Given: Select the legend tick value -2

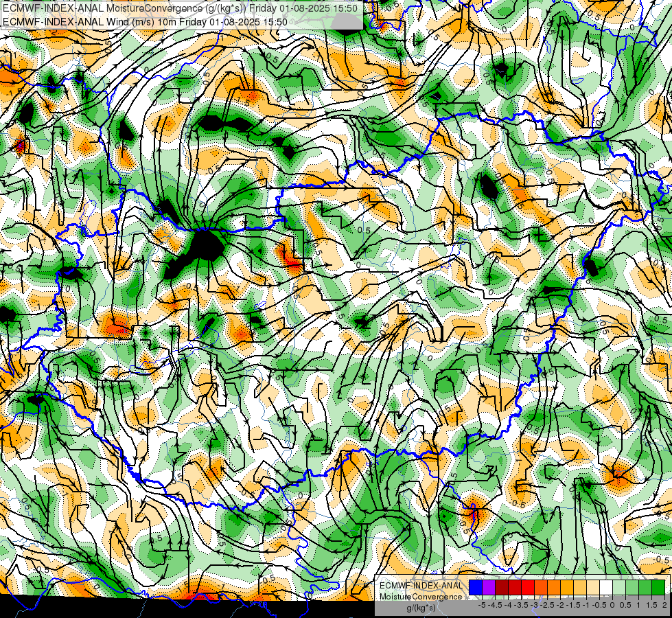Looking at the screenshot, I should tap(560, 605).
